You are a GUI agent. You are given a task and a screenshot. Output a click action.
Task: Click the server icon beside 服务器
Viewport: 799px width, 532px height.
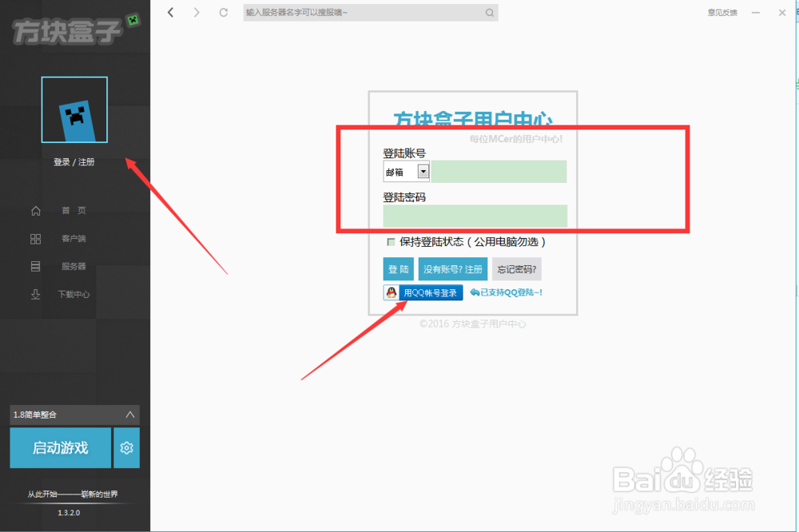click(x=36, y=266)
